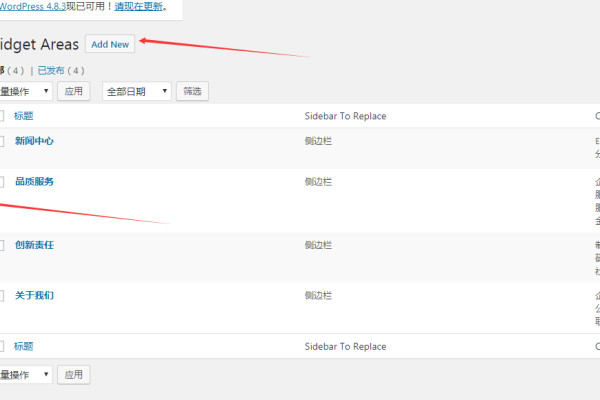
Task: Click the WordPress 4.8.3 version link
Action: (35, 6)
